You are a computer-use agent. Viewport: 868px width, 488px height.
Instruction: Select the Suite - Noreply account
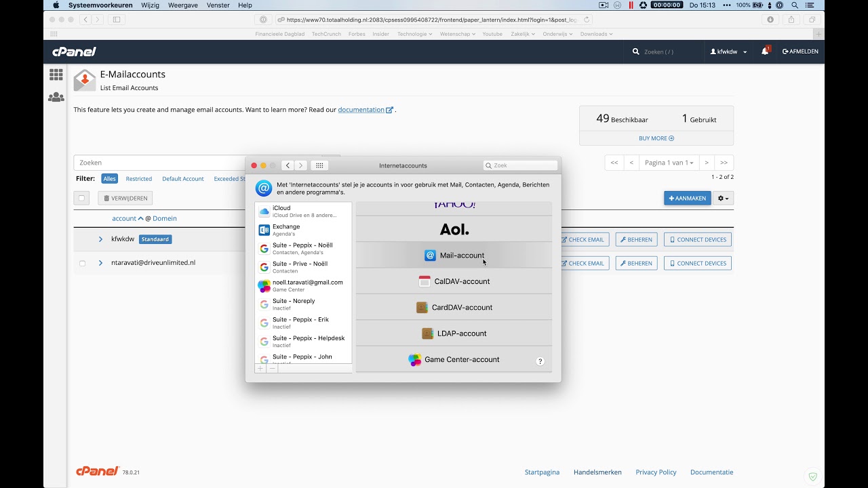(x=303, y=304)
